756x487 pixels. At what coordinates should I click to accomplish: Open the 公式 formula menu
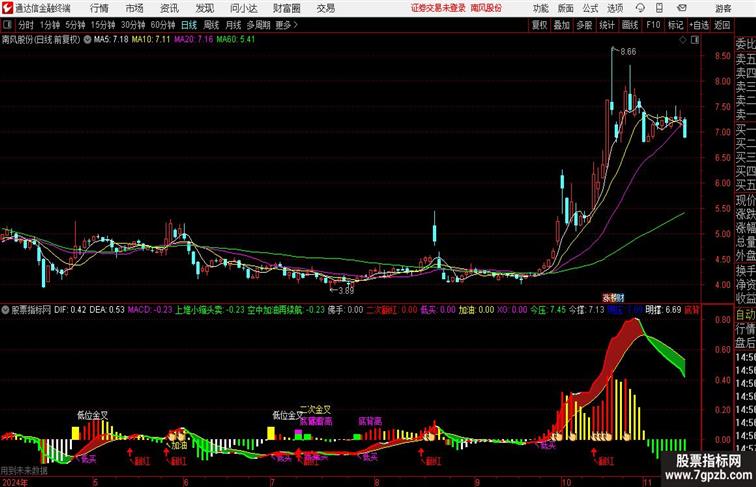tap(590, 8)
